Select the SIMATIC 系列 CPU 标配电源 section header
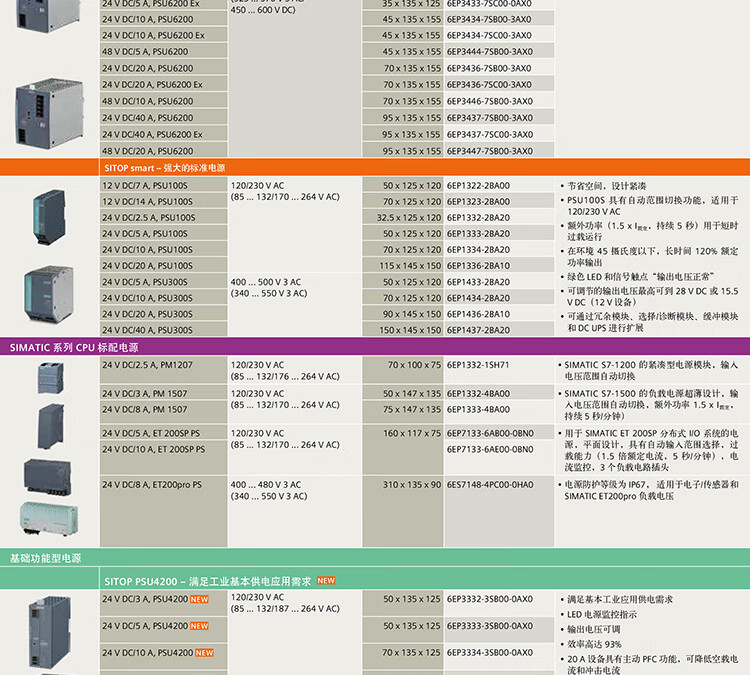Screen dimensions: 750x675 coord(375,347)
